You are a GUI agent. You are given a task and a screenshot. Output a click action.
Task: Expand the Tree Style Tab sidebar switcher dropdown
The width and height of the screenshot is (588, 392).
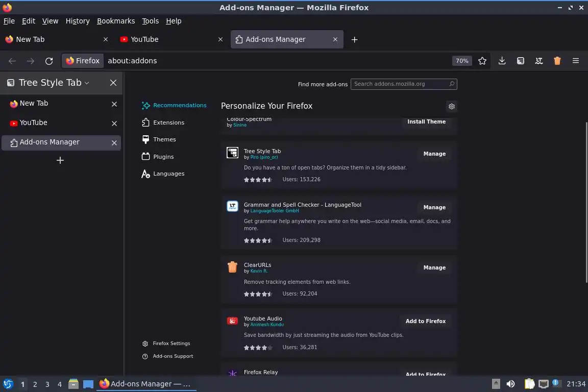point(87,83)
